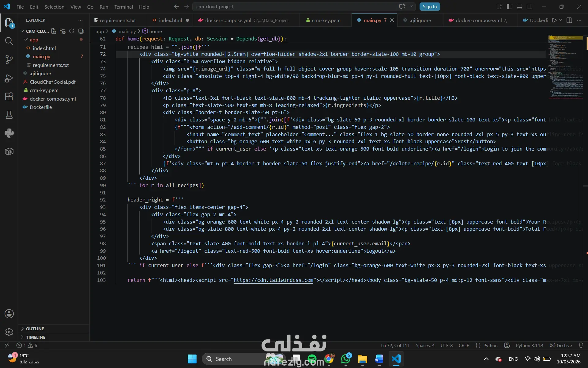The image size is (588, 368).
Task: Run the Python file with play button
Action: (x=554, y=20)
